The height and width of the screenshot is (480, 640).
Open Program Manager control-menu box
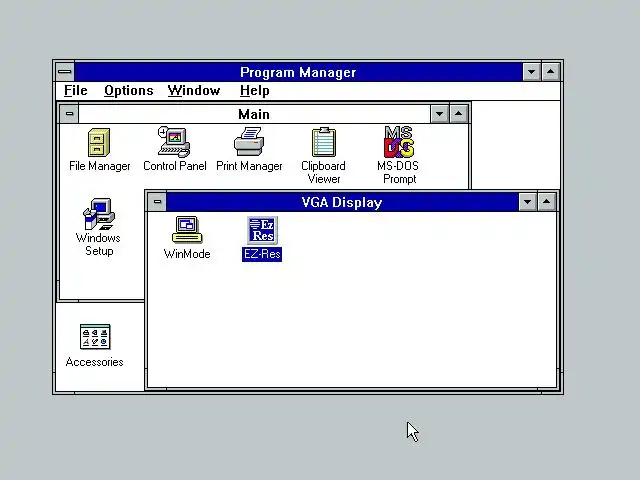(64, 72)
